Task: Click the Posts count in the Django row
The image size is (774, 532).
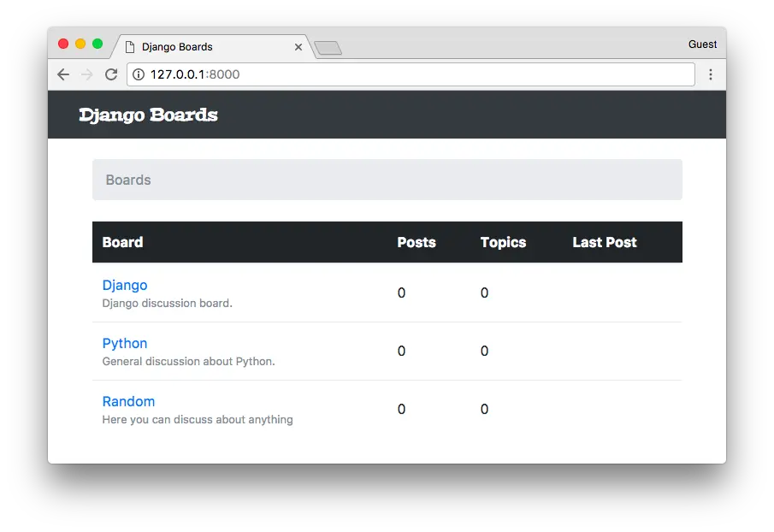Action: pos(401,293)
